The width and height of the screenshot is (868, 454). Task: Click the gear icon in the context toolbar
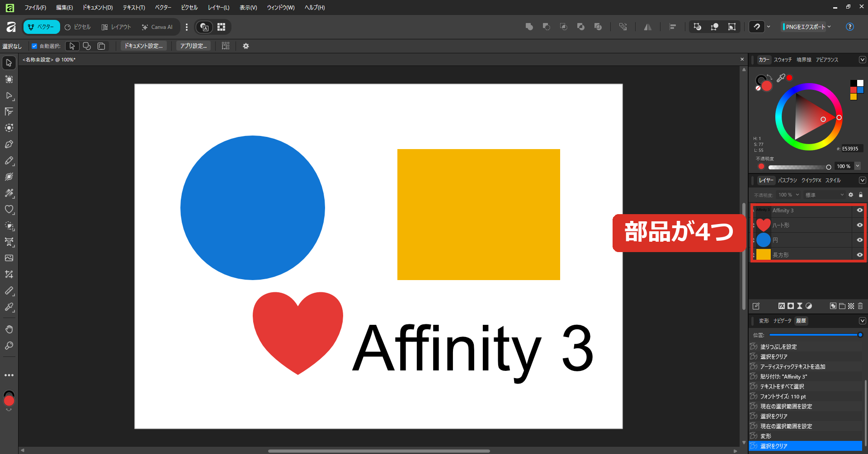point(246,46)
